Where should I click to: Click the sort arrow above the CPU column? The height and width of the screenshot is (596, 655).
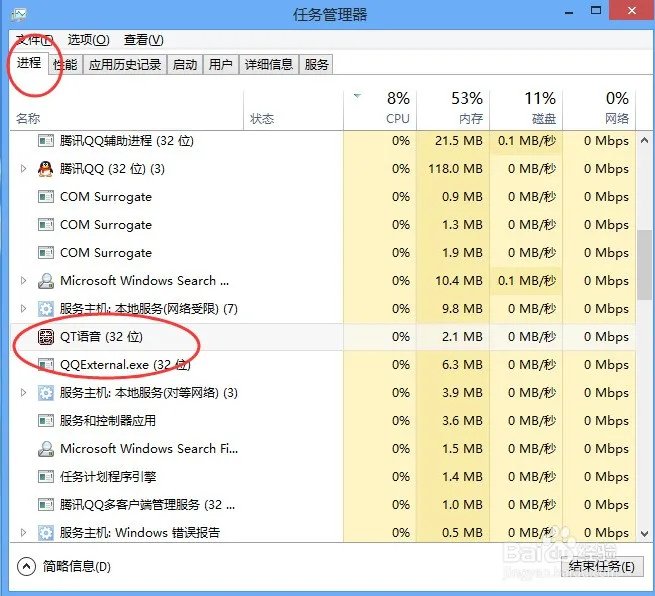pos(357,96)
